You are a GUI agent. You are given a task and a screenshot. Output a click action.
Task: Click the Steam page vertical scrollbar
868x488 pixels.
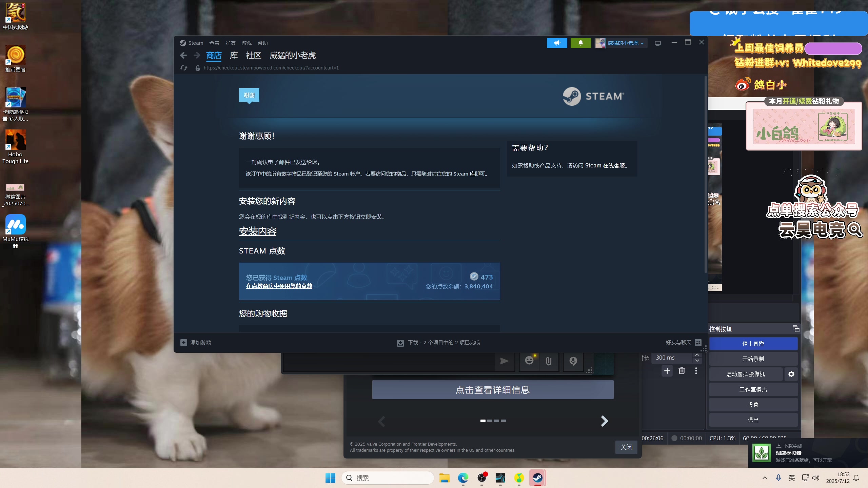coord(705,175)
